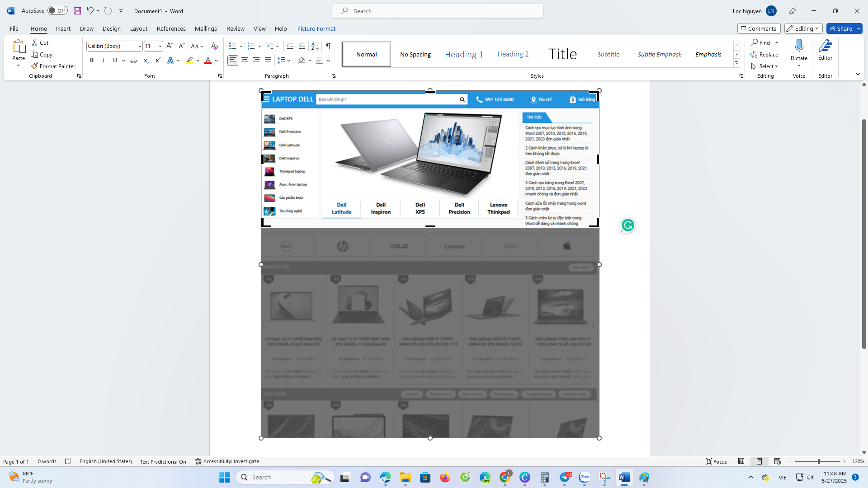Screen dimensions: 868x488
Task: Click the Redo icon
Action: click(x=108, y=11)
